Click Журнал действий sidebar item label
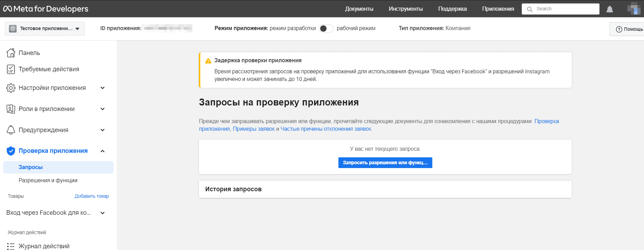Viewport: 644px width, 250px height. click(44, 246)
